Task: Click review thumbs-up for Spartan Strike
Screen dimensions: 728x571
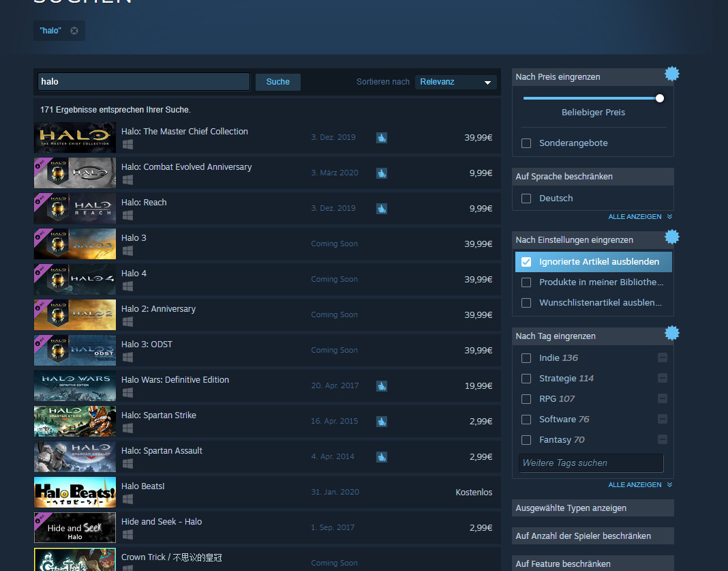Action: pyautogui.click(x=382, y=422)
